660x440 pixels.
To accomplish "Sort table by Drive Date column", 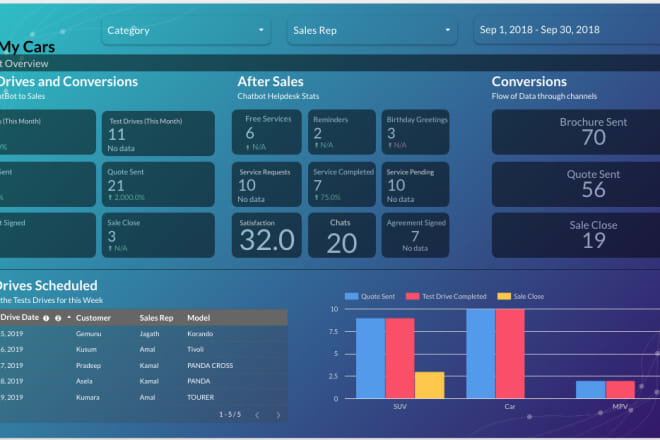I will pyautogui.click(x=19, y=317).
